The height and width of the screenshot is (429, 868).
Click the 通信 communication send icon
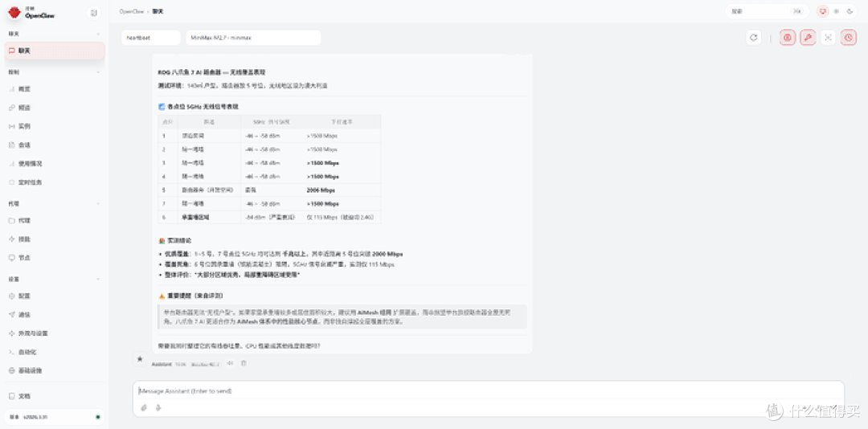tap(11, 314)
